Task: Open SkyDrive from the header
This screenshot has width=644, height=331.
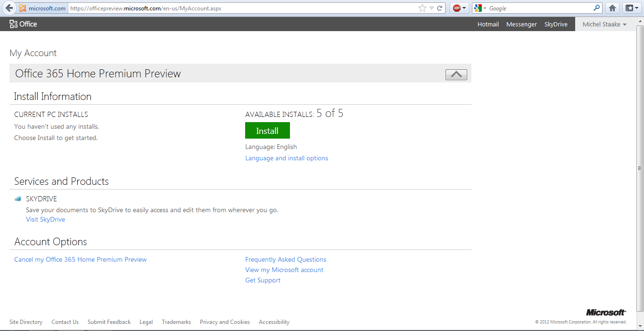Action: [556, 25]
